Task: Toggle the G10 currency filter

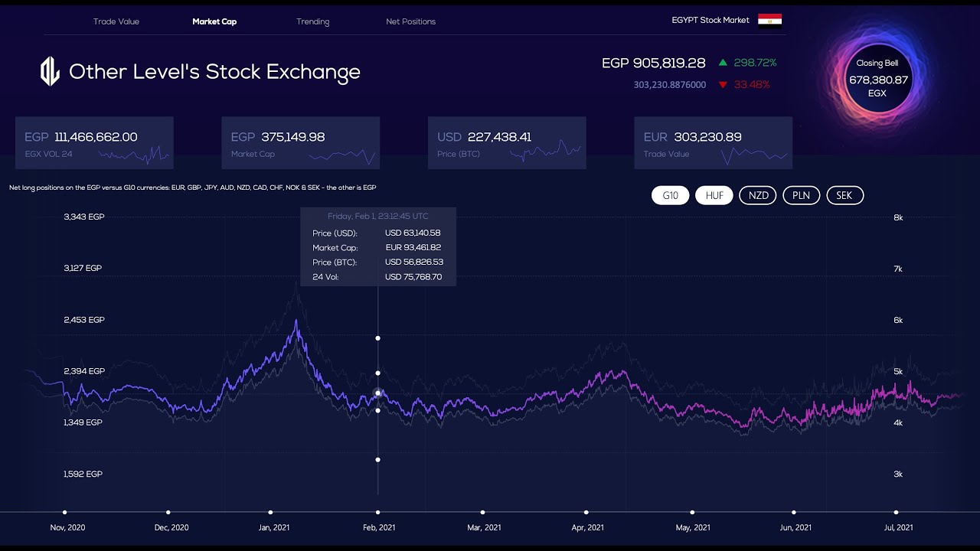Action: click(x=670, y=196)
